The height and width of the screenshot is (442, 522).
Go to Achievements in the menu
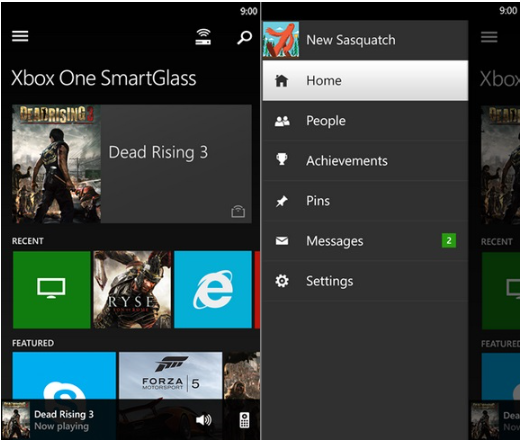click(x=365, y=161)
